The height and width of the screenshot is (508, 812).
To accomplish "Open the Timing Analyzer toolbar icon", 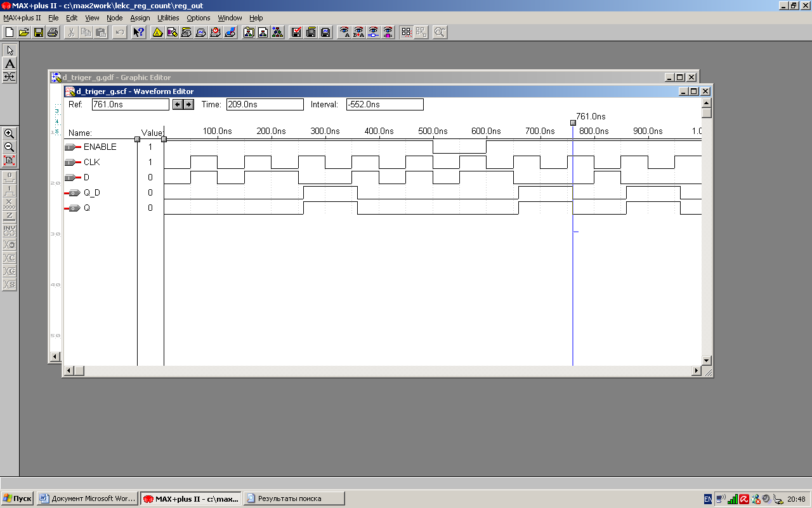I will (x=216, y=32).
